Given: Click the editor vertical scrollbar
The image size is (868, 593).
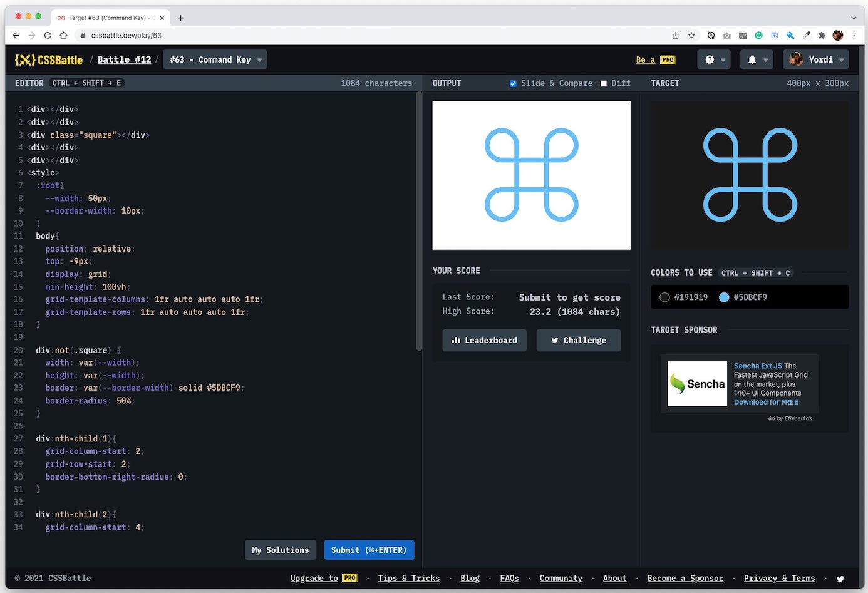Looking at the screenshot, I should tap(419, 222).
